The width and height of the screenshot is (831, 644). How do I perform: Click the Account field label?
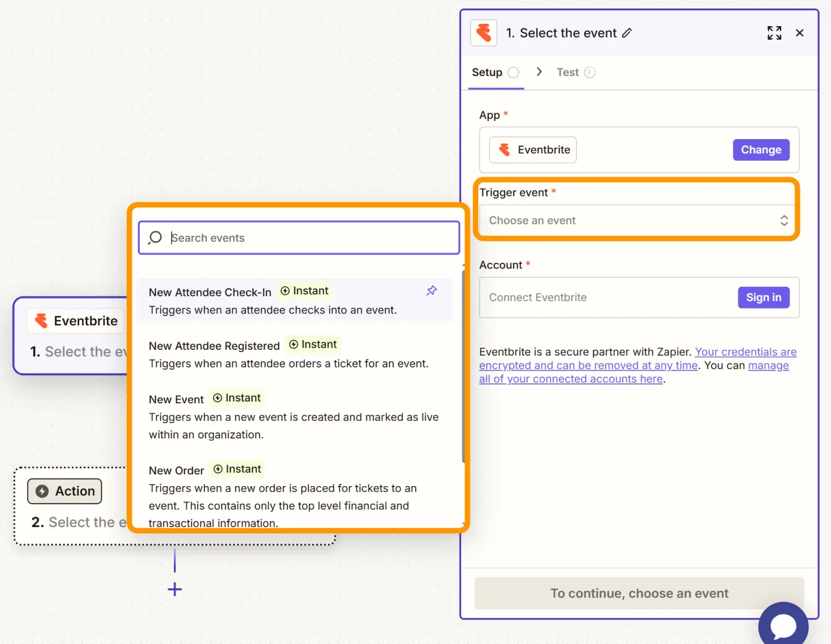coord(500,265)
